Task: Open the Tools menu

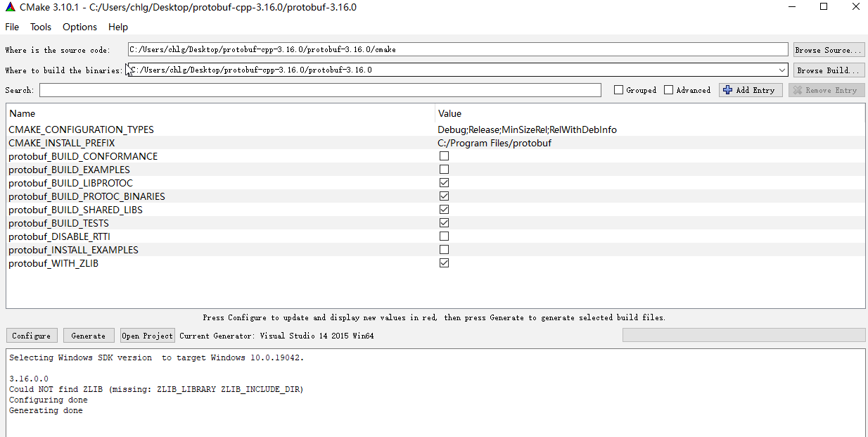Action: [x=41, y=27]
